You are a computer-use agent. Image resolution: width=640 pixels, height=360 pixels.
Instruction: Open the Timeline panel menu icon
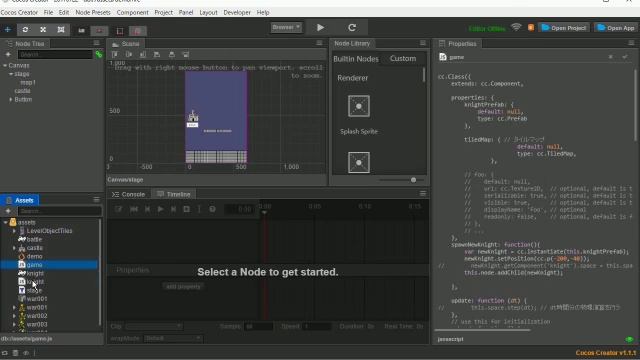423,193
